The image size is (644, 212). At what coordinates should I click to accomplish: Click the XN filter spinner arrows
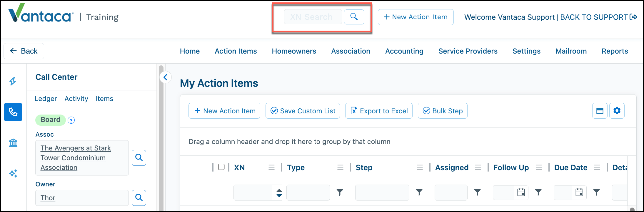279,193
